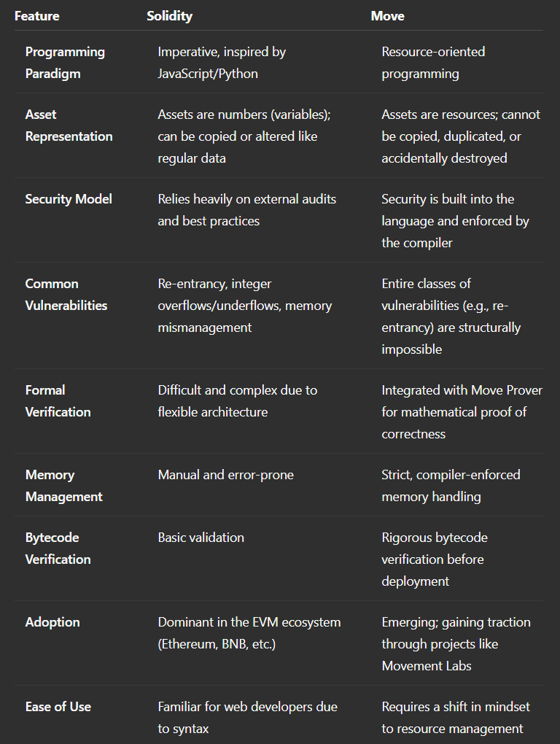Click the 'Manual and error-prone' cell
Image resolution: width=560 pixels, height=744 pixels.
click(x=226, y=475)
